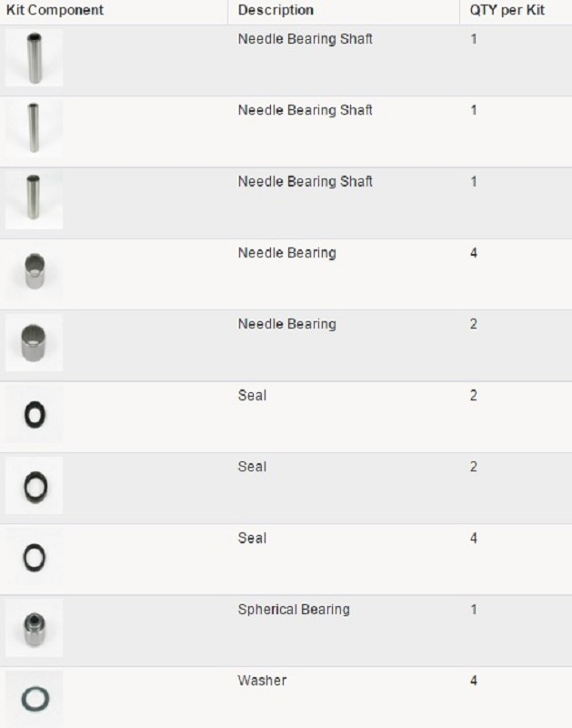The height and width of the screenshot is (728, 572).
Task: View the Seal thumbnail with quantity 4
Action: click(x=34, y=556)
